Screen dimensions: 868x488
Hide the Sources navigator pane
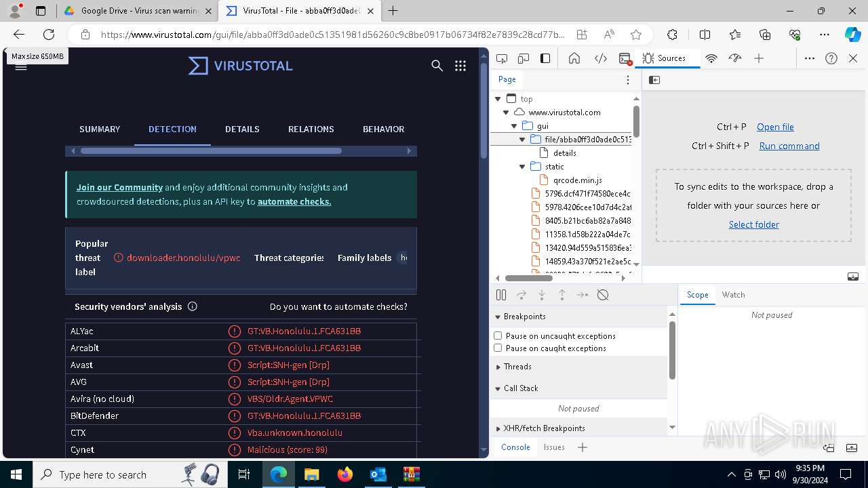click(654, 80)
